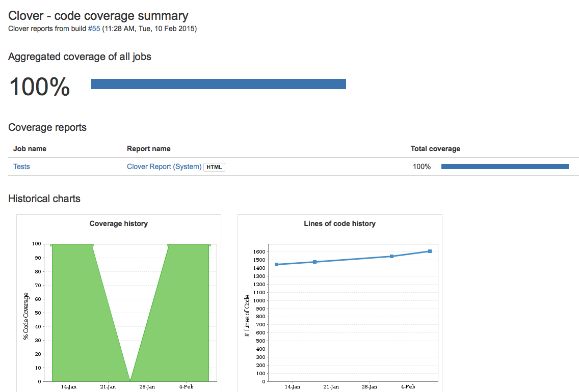Click the zero-coverage dip in Coverage history
This screenshot has height=392, width=579.
point(130,379)
